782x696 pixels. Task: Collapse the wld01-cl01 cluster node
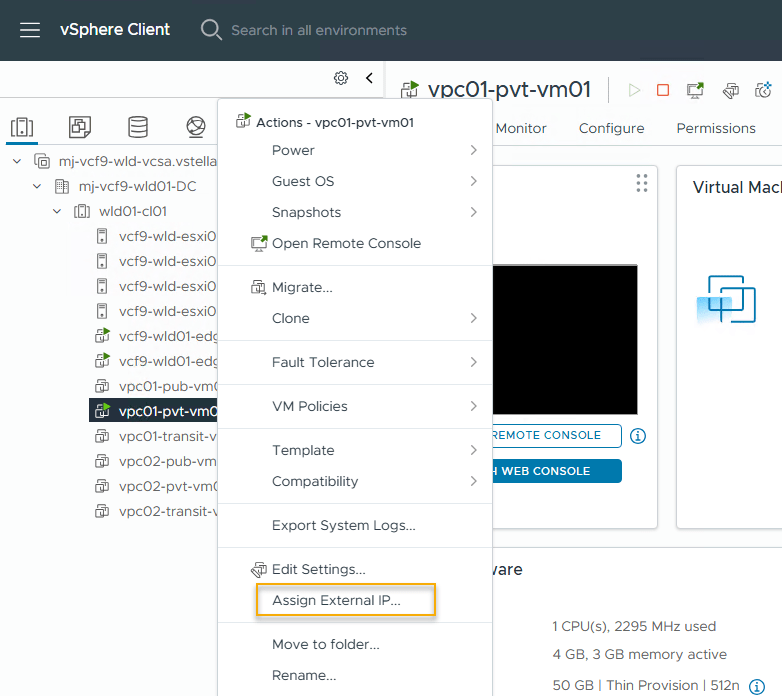[57, 211]
